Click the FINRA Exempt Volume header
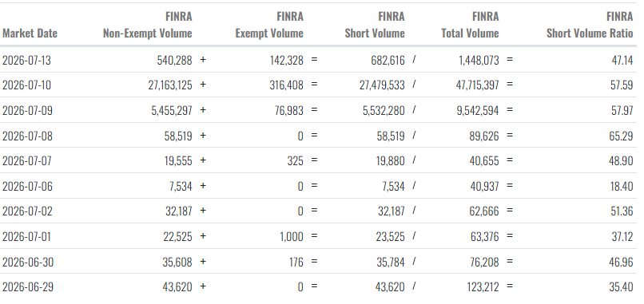 (x=269, y=25)
